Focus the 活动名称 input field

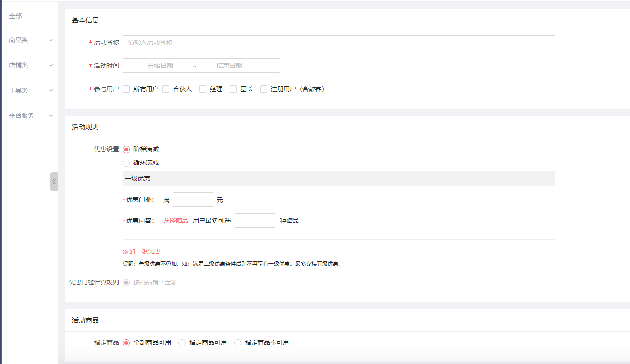tap(338, 42)
